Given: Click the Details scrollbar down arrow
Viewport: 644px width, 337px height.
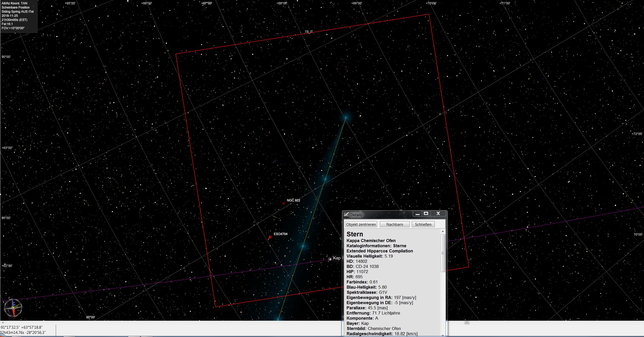Looking at the screenshot, I should (x=443, y=335).
